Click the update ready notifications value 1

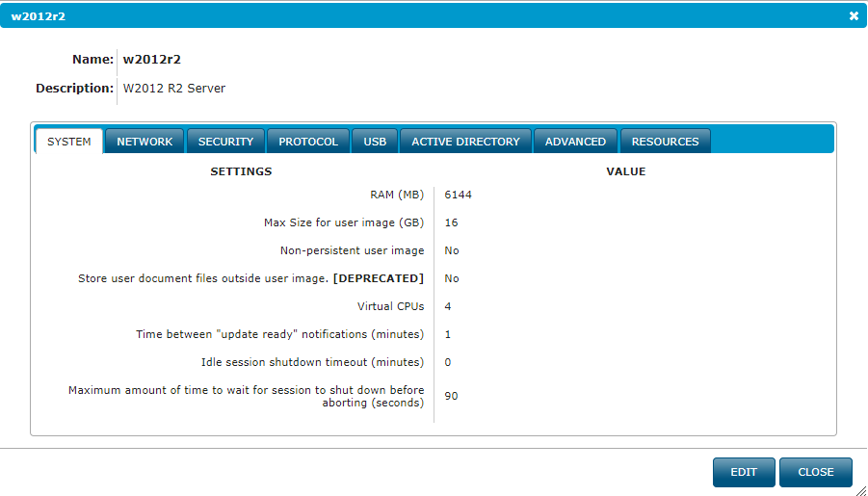[448, 334]
